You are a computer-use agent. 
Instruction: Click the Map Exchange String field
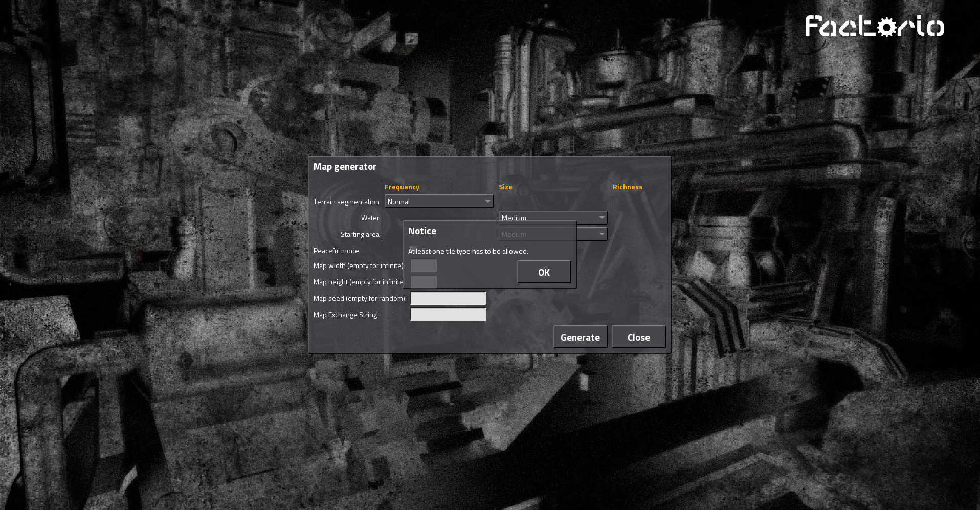[448, 315]
